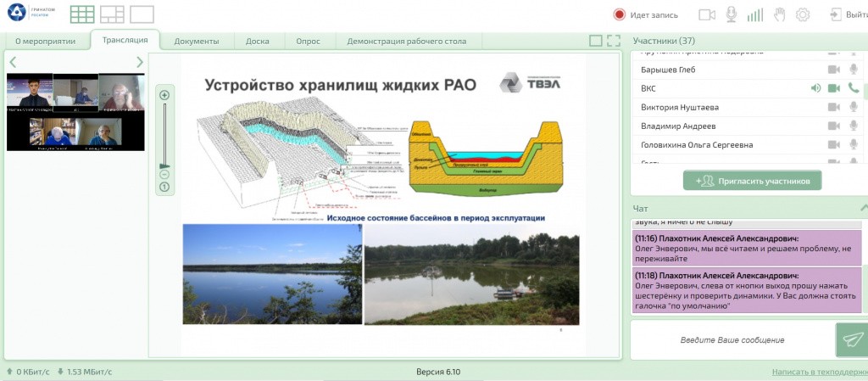Toggle camera icon for Владимир Андреев

coord(834,126)
